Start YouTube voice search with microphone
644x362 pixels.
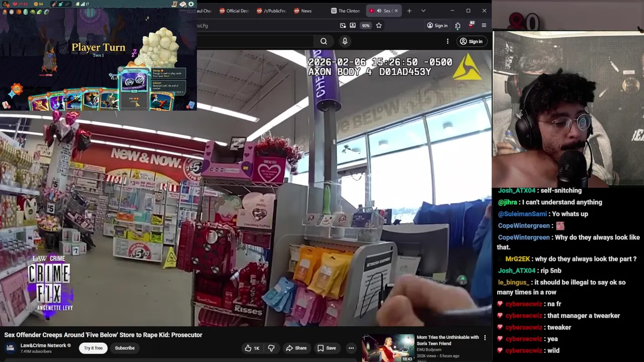coord(345,41)
